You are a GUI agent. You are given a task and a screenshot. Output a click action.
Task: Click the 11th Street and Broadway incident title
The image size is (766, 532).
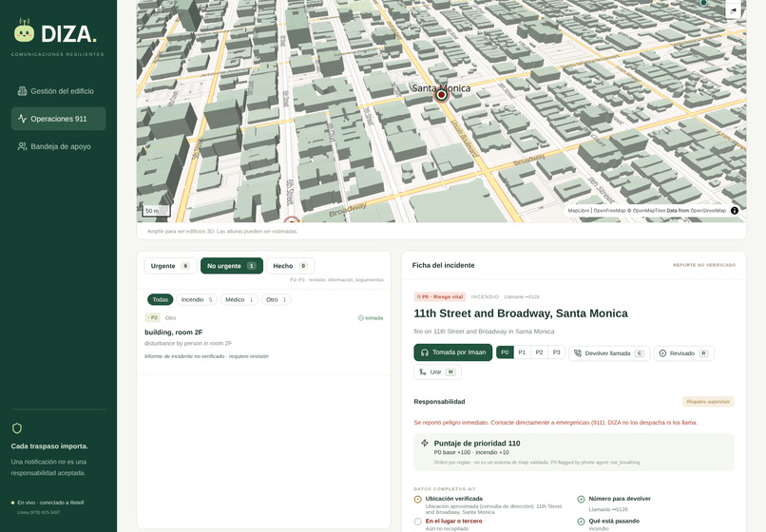[x=521, y=313]
